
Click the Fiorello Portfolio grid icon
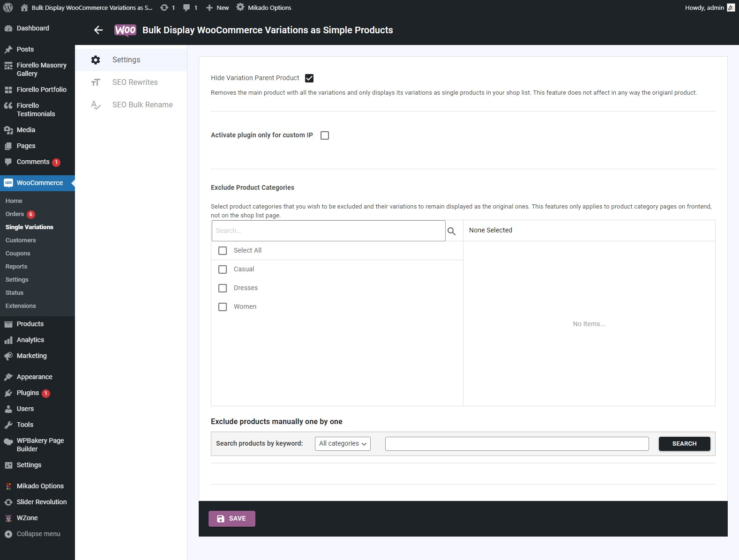(x=8, y=90)
